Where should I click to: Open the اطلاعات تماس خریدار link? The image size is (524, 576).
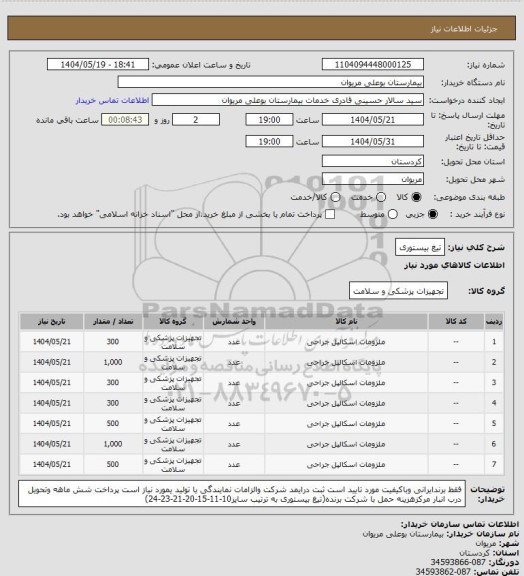coord(112,100)
